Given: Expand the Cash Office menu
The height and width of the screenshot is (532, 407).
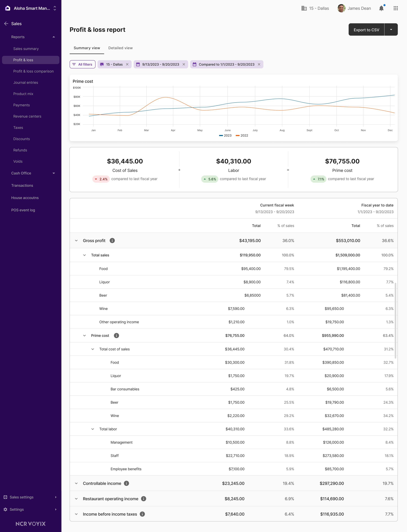Looking at the screenshot, I should coord(54,173).
